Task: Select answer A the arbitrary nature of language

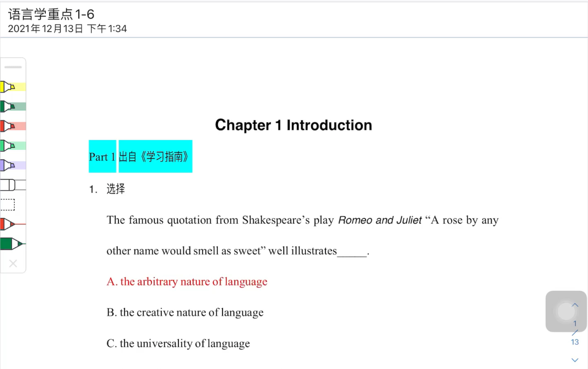Action: tap(187, 282)
